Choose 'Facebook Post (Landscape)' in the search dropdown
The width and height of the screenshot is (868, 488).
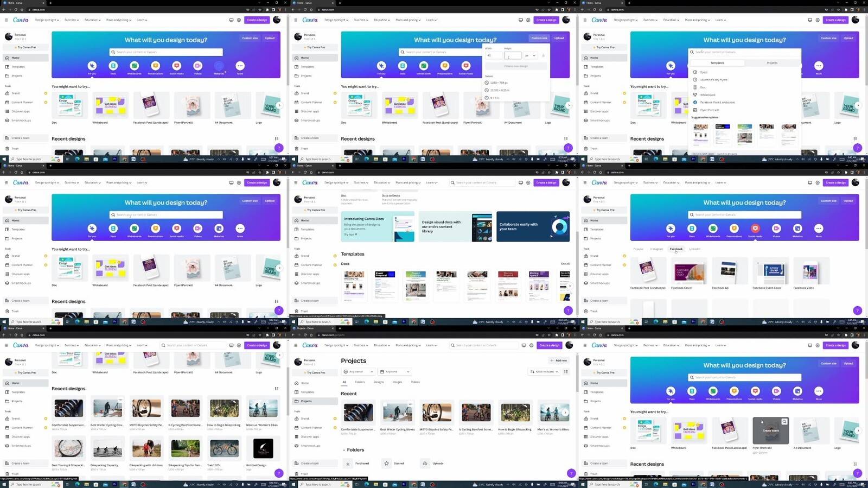point(717,103)
